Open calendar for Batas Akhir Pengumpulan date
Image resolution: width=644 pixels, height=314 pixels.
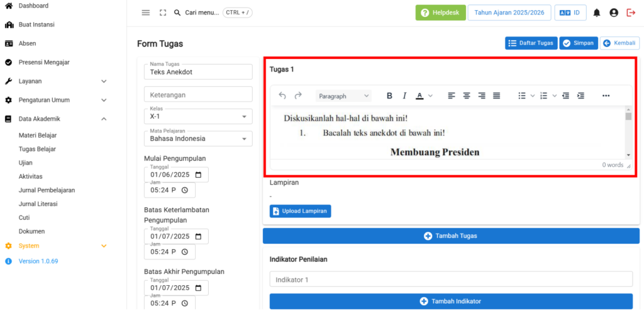coord(198,288)
